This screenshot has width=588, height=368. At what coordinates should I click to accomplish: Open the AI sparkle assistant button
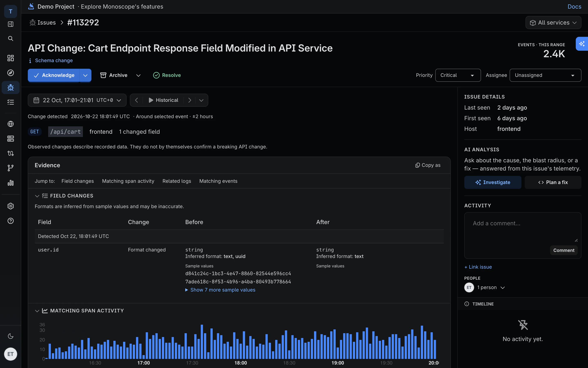582,44
